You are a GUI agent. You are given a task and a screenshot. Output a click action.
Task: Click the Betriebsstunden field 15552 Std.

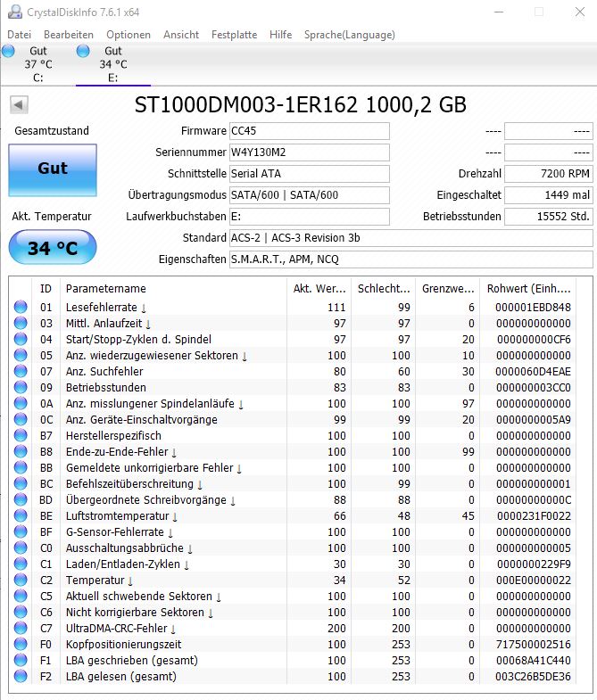point(549,217)
